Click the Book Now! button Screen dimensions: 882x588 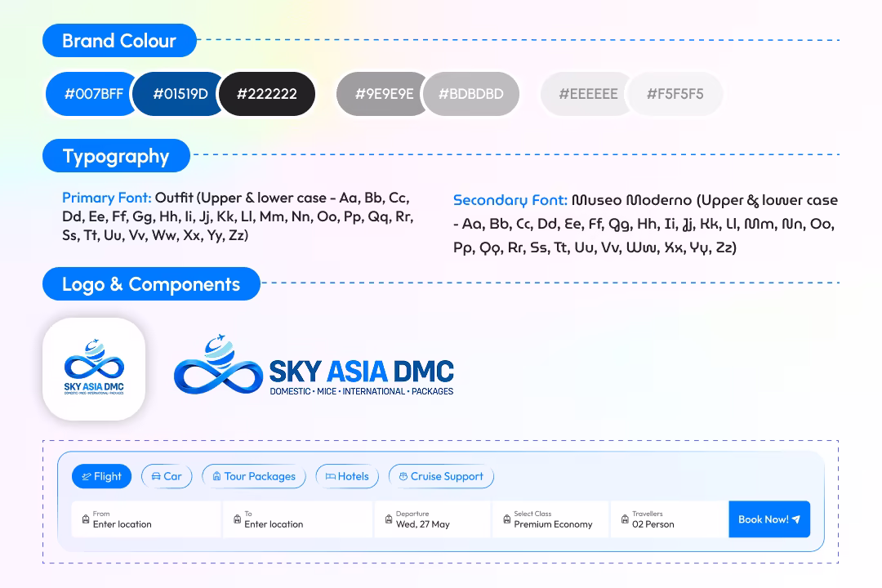click(769, 519)
